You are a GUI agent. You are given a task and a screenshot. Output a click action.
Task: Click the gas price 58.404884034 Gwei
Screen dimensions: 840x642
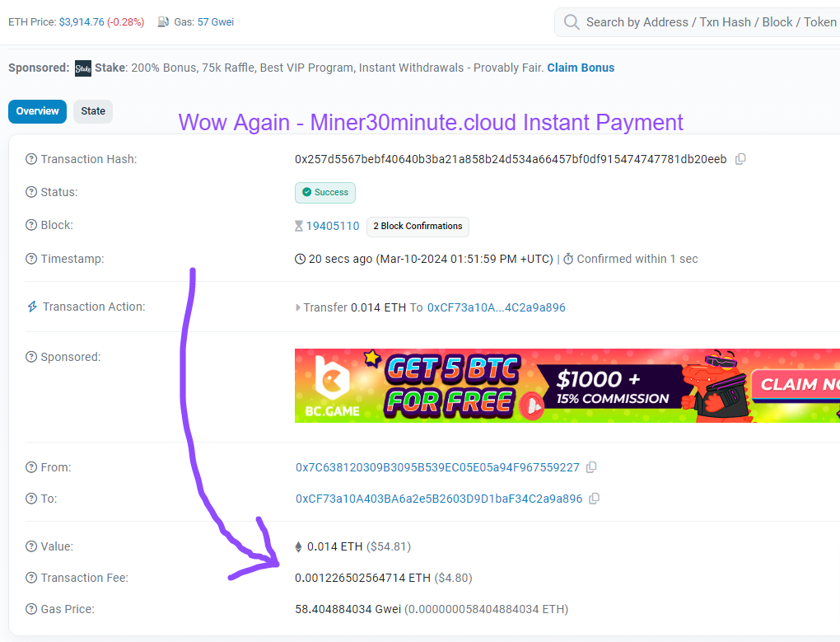(x=348, y=609)
